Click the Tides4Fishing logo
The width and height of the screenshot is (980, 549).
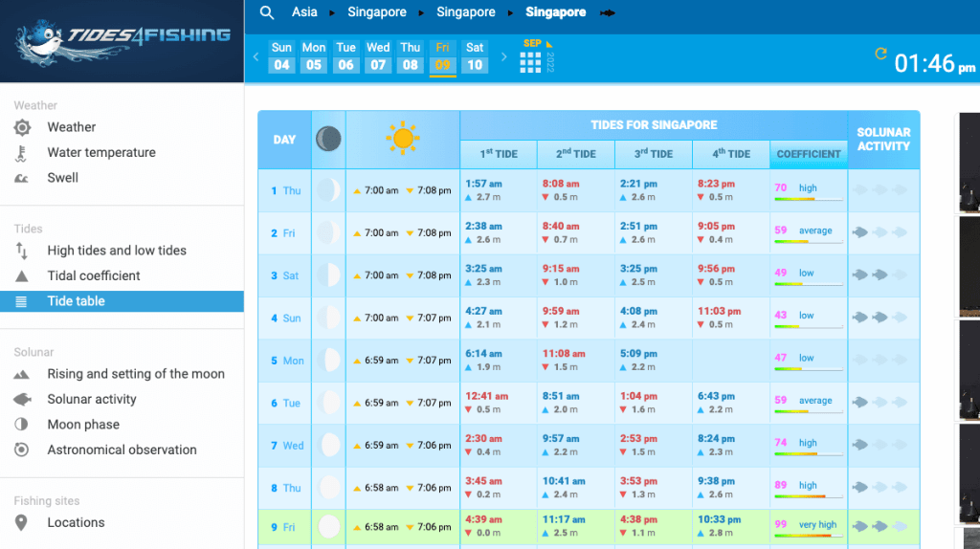[x=122, y=42]
